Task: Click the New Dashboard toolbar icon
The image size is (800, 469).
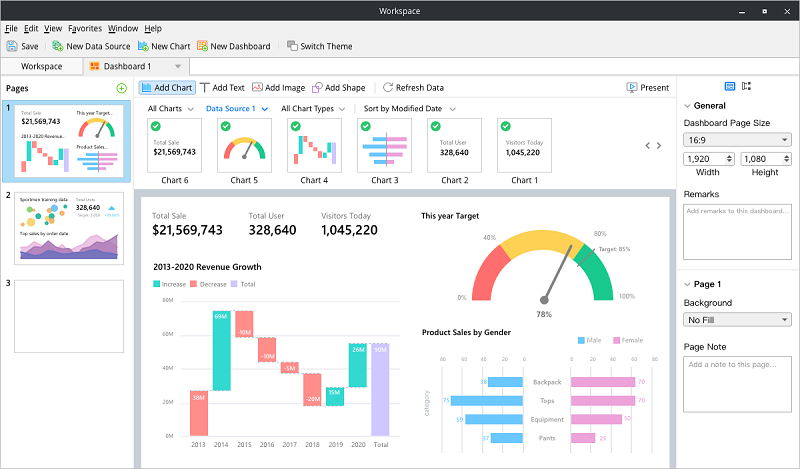Action: point(204,46)
